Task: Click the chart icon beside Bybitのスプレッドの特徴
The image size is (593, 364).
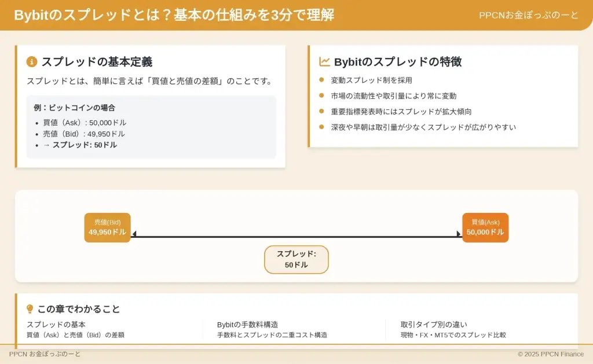Action: pyautogui.click(x=324, y=62)
